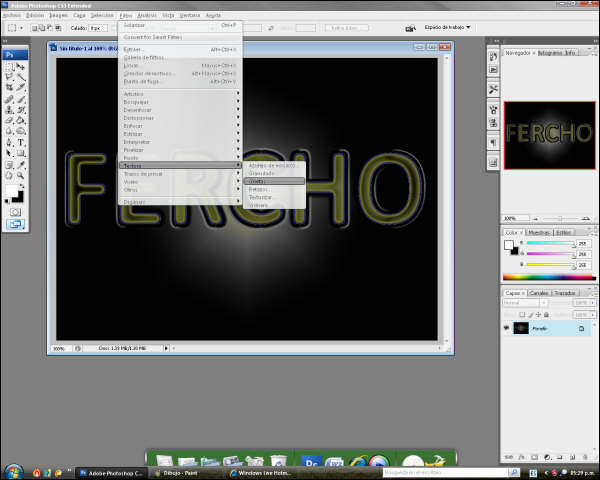Choose Grietas in the Textura submenu
600x480 pixels.
pyautogui.click(x=274, y=181)
